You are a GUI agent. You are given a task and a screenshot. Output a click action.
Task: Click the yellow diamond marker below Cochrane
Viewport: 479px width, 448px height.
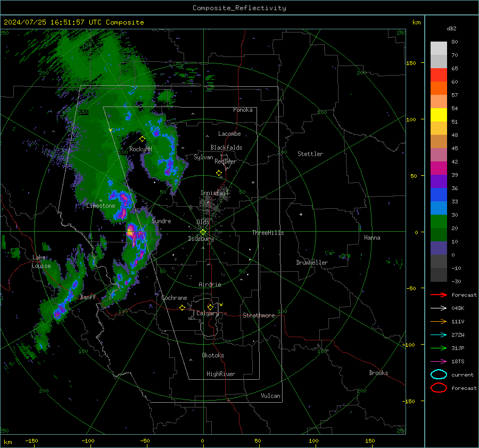point(182,307)
